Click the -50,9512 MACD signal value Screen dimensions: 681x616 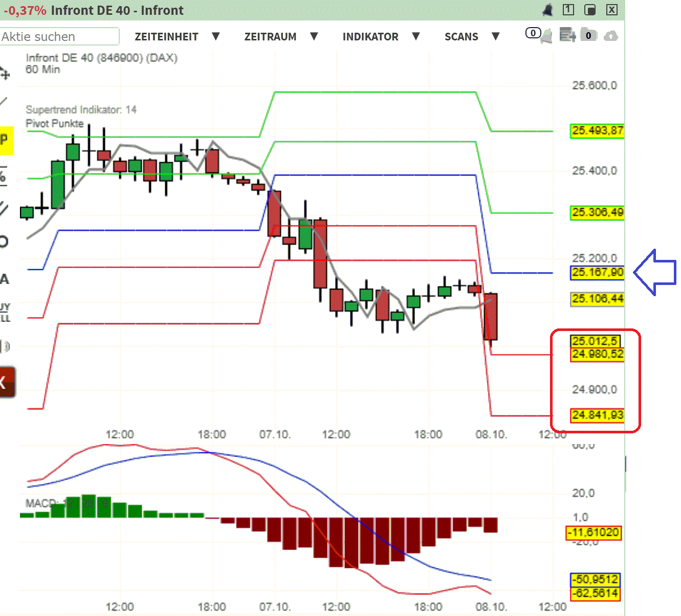coord(595,580)
